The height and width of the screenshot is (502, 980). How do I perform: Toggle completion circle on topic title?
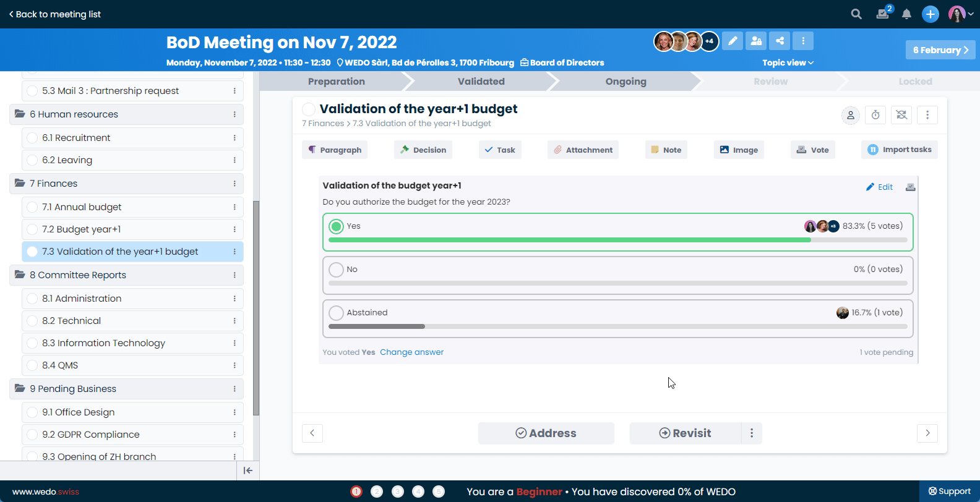coord(309,109)
